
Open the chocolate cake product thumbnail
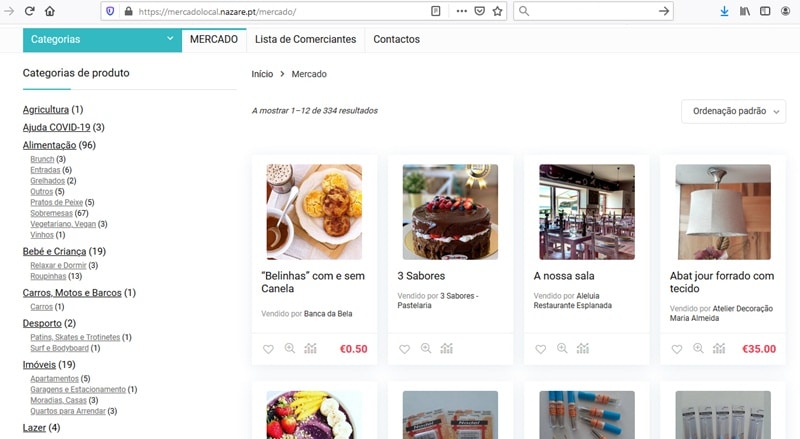click(x=450, y=212)
